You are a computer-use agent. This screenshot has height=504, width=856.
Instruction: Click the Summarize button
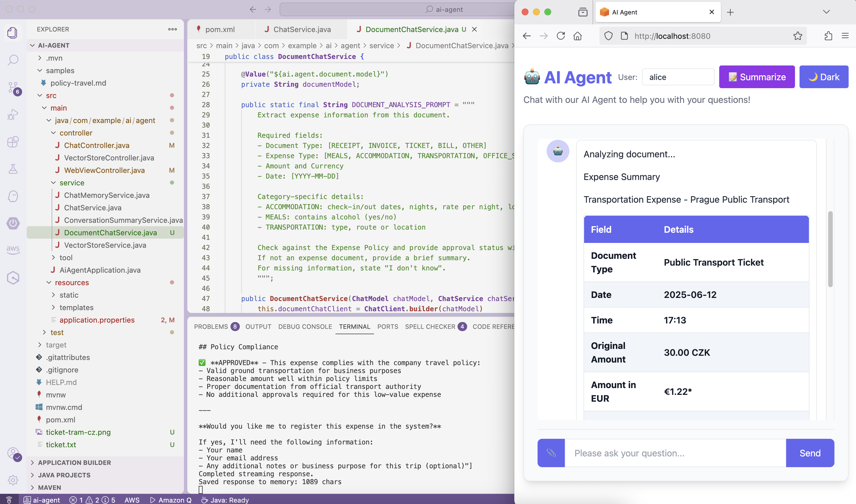pos(756,77)
